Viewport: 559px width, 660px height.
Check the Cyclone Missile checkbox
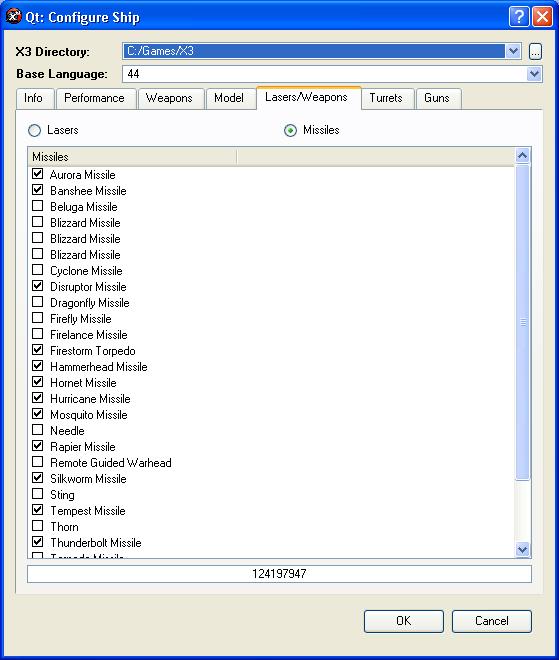click(37, 269)
